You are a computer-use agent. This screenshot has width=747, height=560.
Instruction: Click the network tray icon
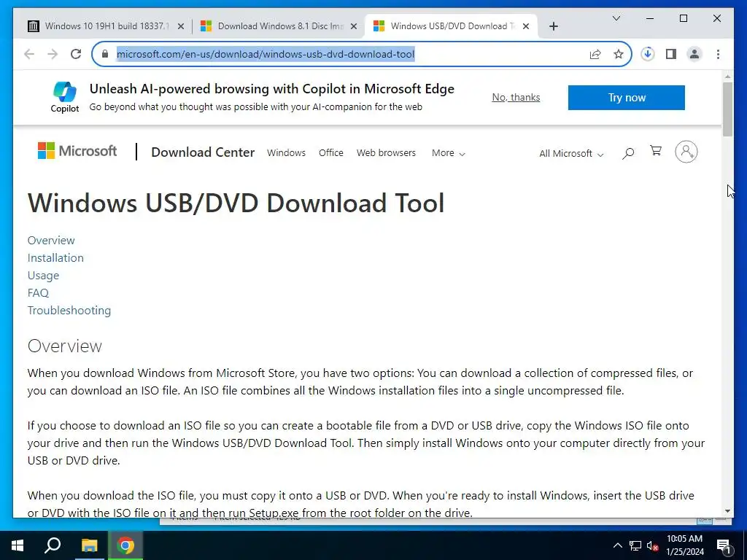pyautogui.click(x=635, y=545)
